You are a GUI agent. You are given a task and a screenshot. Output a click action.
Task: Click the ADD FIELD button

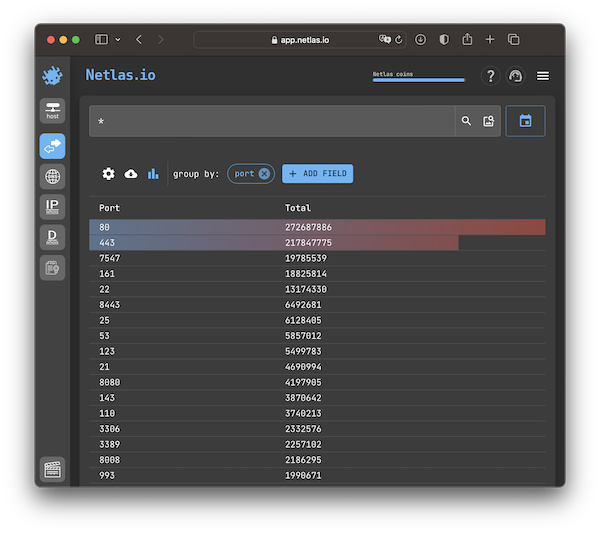317,174
